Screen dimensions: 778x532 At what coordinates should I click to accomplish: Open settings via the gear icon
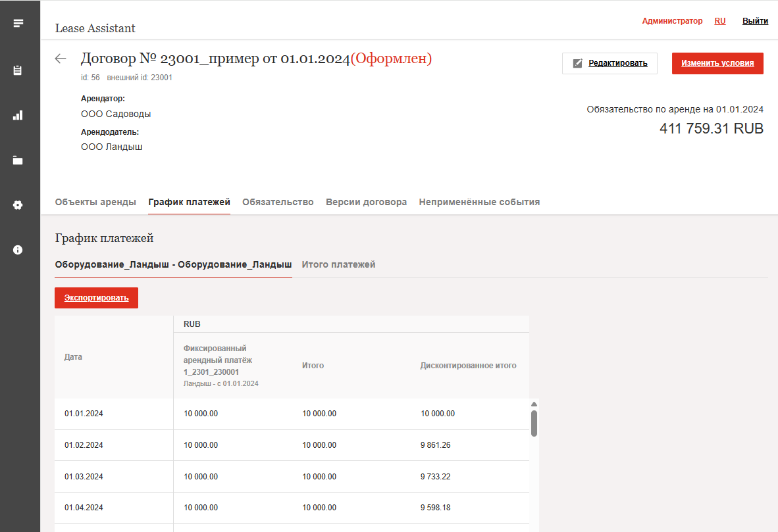[18, 205]
